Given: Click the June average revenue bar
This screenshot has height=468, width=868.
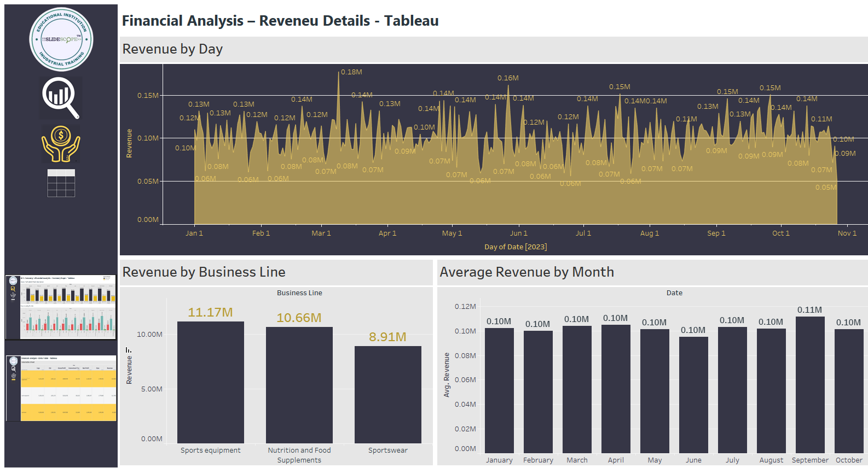Looking at the screenshot, I should pos(693,395).
